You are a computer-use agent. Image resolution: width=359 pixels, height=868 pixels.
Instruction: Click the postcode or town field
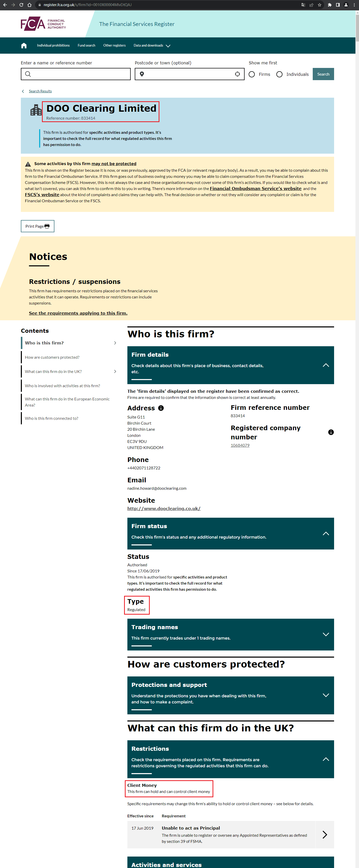[x=190, y=74]
